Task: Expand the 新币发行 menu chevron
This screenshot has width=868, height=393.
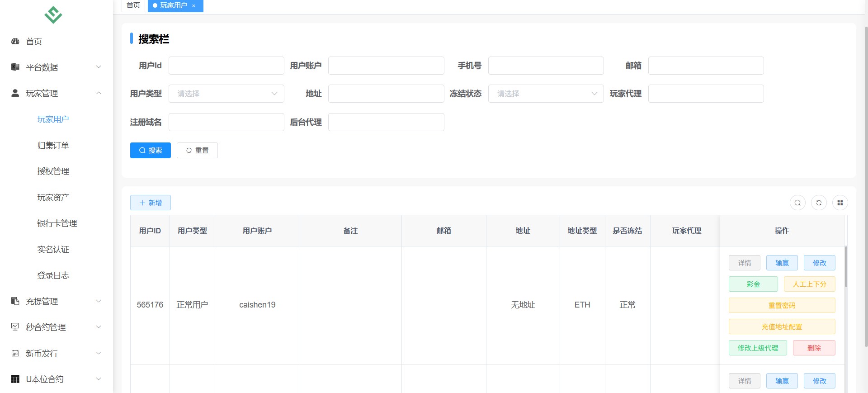Action: (99, 353)
